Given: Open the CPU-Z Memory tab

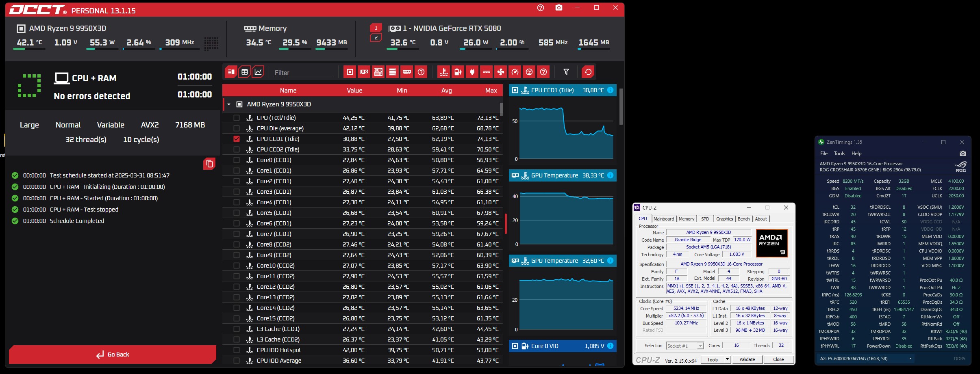Looking at the screenshot, I should tap(687, 219).
